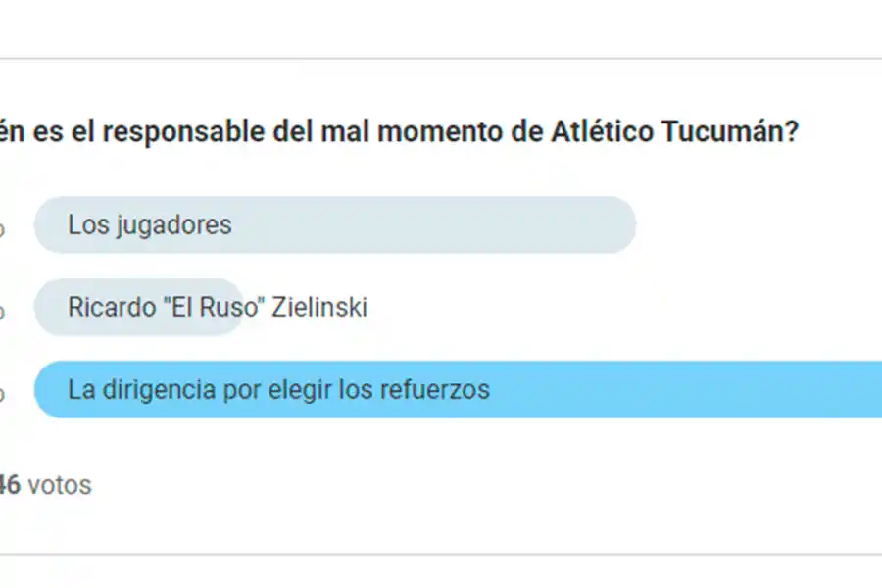
Task: Click the blue progress fill of winning option
Action: click(x=588, y=389)
